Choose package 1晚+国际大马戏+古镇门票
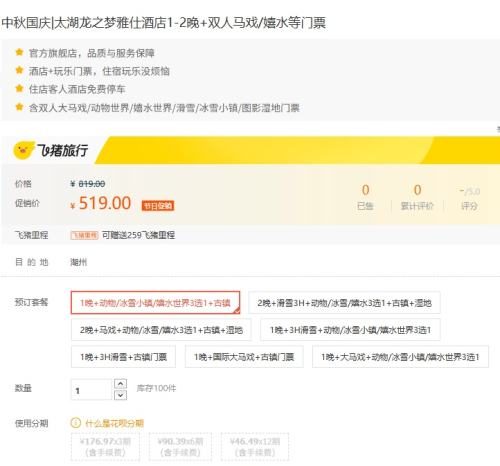 244,357
